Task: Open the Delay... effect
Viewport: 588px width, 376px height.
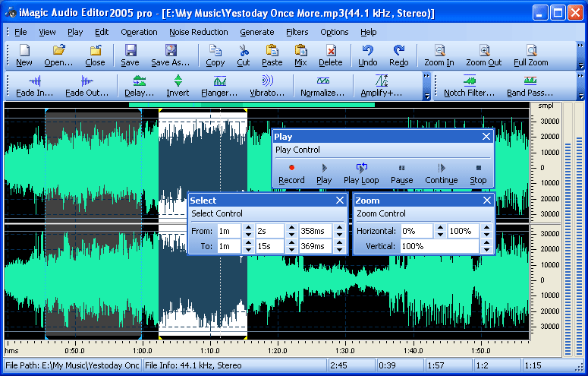Action: point(139,86)
